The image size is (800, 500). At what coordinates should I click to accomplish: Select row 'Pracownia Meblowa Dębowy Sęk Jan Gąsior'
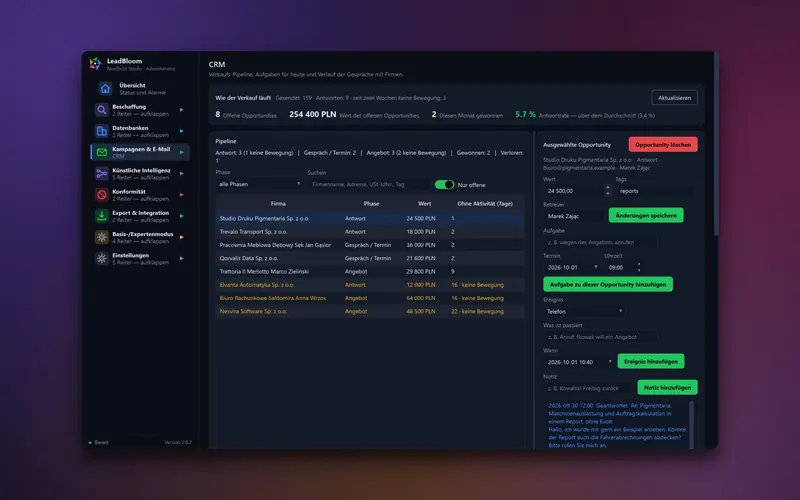(370, 245)
